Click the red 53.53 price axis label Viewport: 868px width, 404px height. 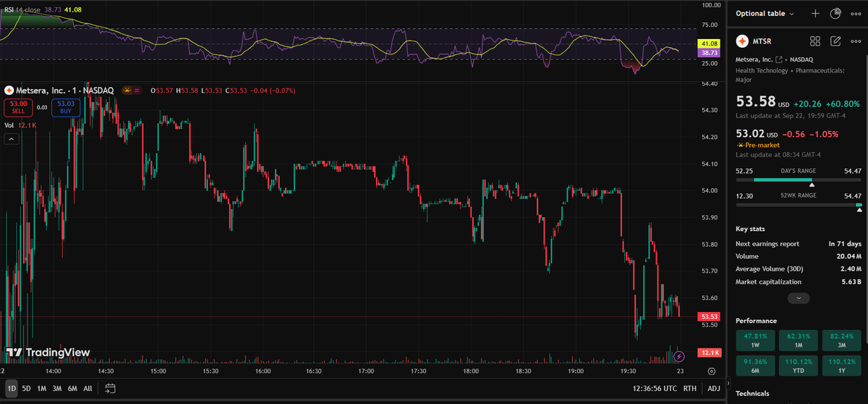pos(707,316)
